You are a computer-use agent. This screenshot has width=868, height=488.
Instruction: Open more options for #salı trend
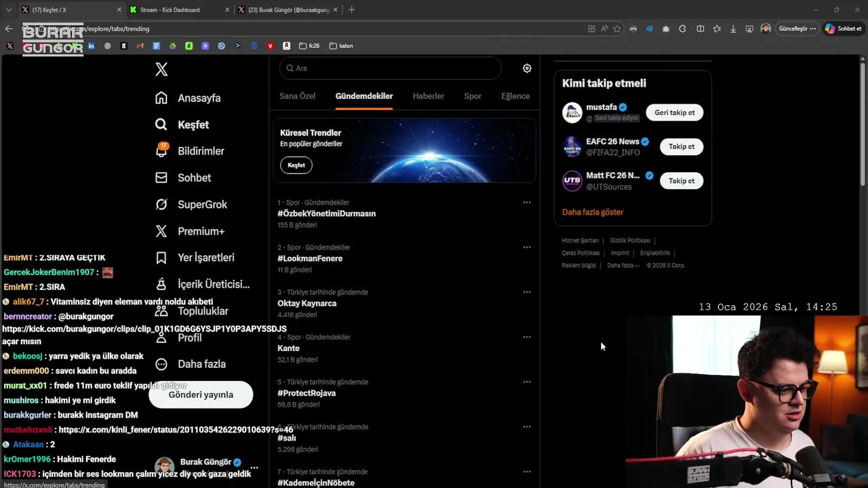(527, 427)
